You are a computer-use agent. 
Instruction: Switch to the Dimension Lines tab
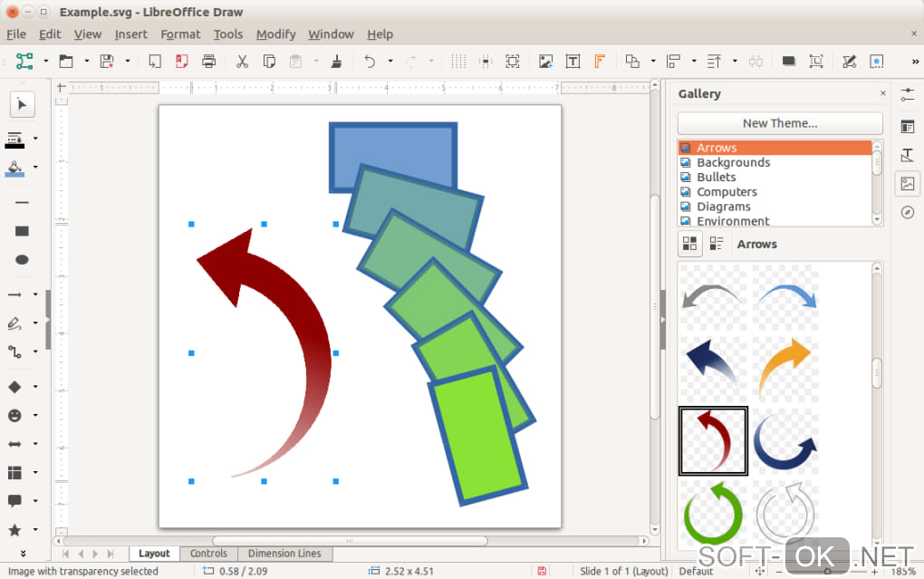(284, 554)
